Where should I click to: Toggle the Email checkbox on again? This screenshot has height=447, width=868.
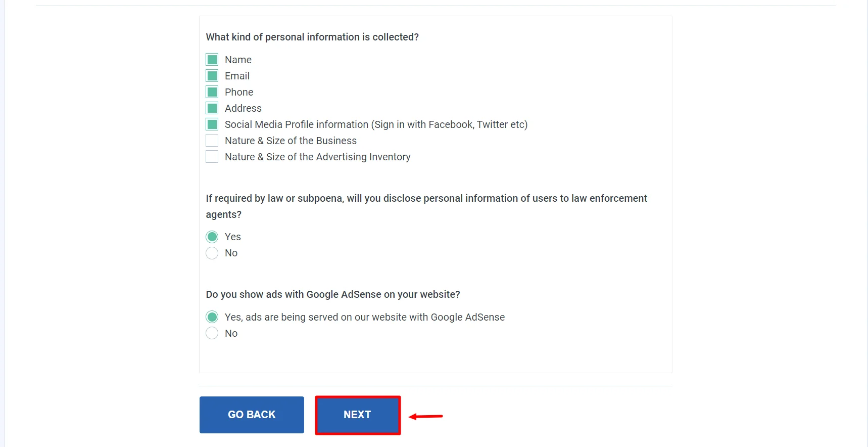212,75
